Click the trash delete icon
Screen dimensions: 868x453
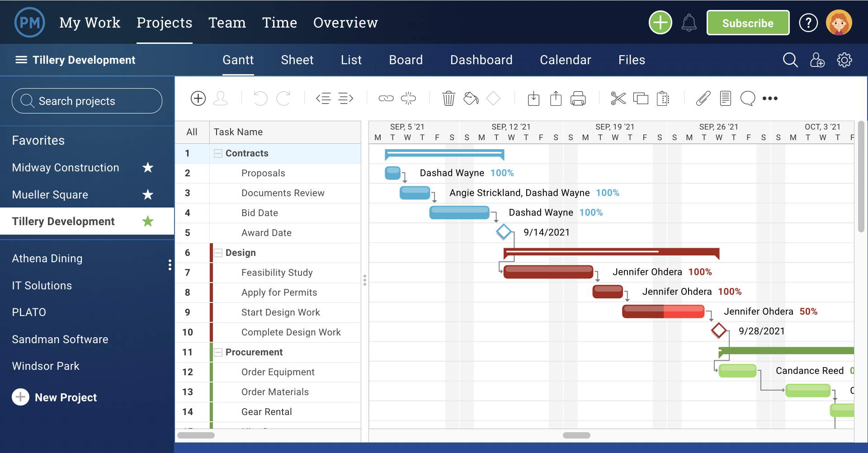coord(448,98)
